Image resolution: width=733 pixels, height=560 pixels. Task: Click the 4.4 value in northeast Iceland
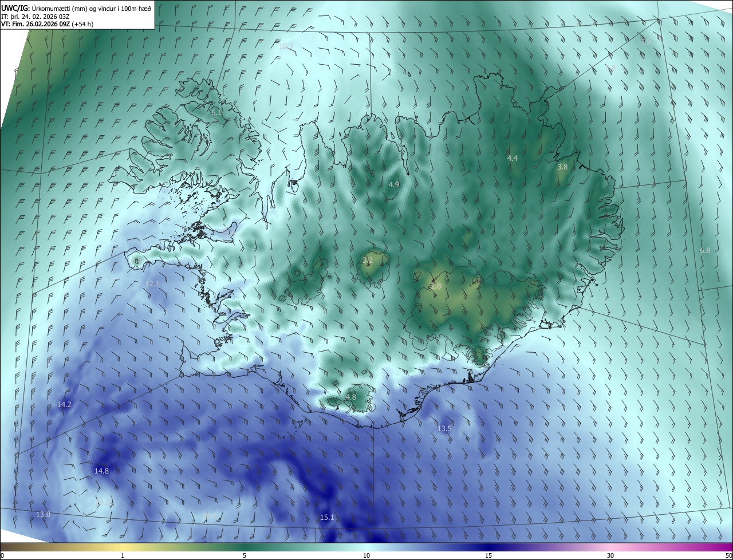click(x=513, y=158)
